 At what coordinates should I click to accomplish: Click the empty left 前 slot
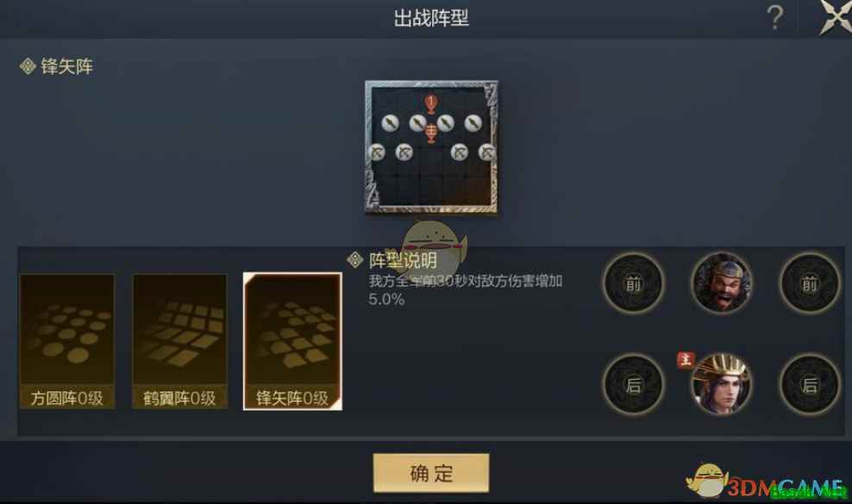[x=633, y=283]
